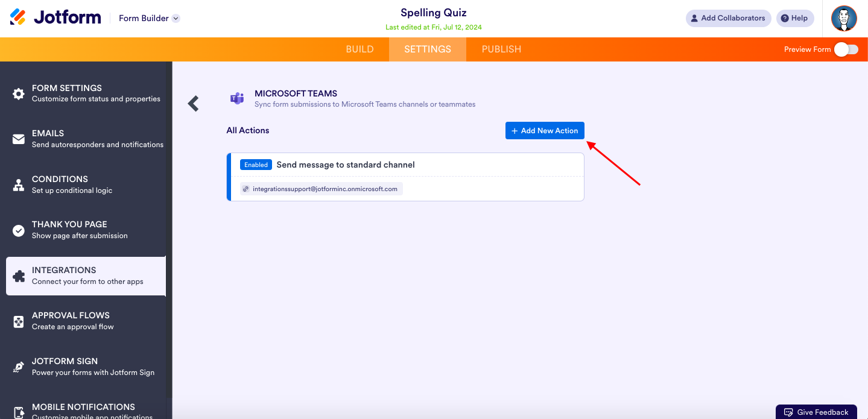
Task: Click the Jotform Sign pen icon
Action: (19, 367)
